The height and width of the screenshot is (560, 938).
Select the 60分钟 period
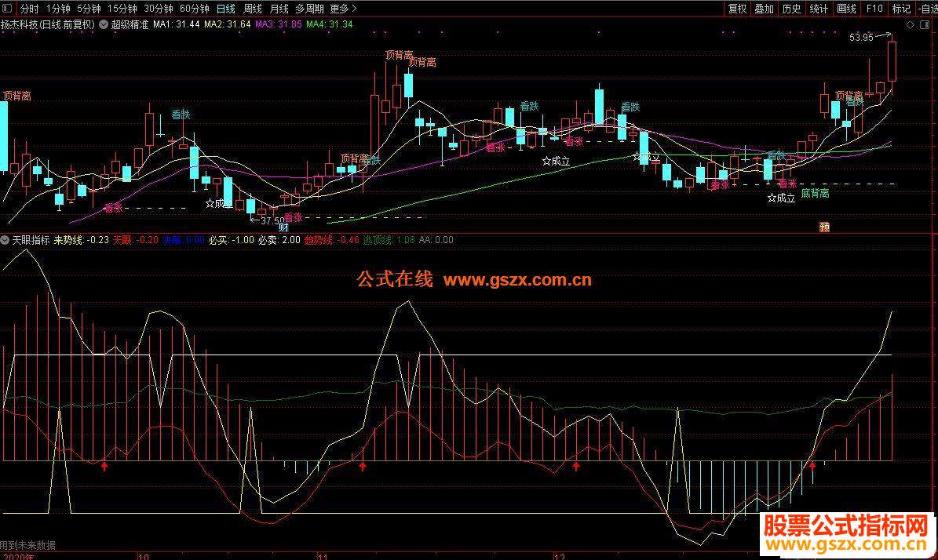pos(195,9)
